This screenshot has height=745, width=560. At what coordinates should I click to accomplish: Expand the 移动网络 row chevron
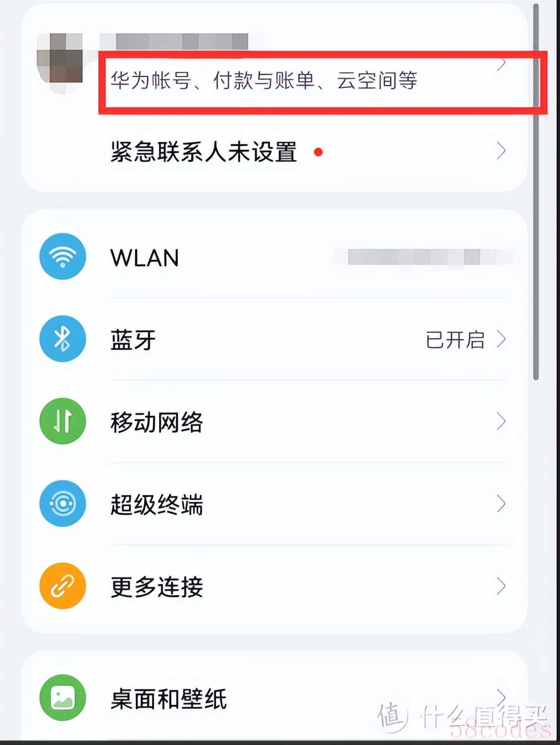coord(501,421)
